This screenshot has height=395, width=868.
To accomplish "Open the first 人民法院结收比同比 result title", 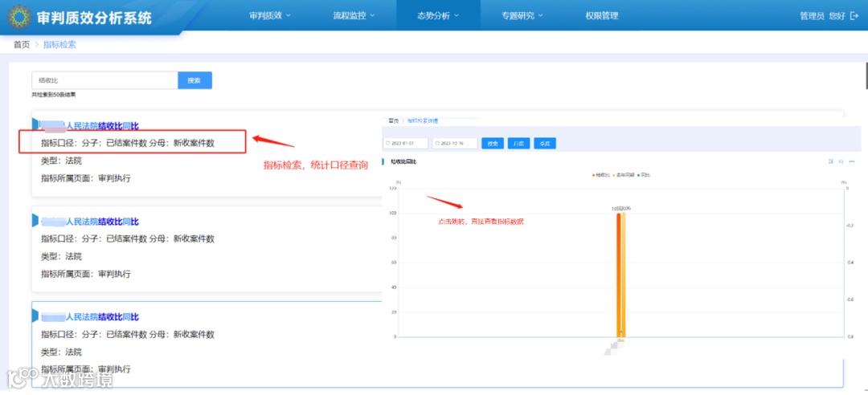I will (x=90, y=126).
